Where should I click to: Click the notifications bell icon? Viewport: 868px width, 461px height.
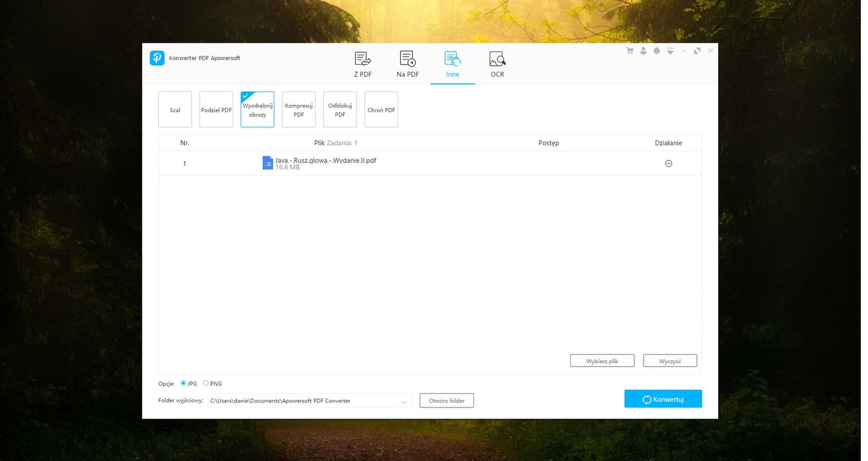tap(657, 51)
